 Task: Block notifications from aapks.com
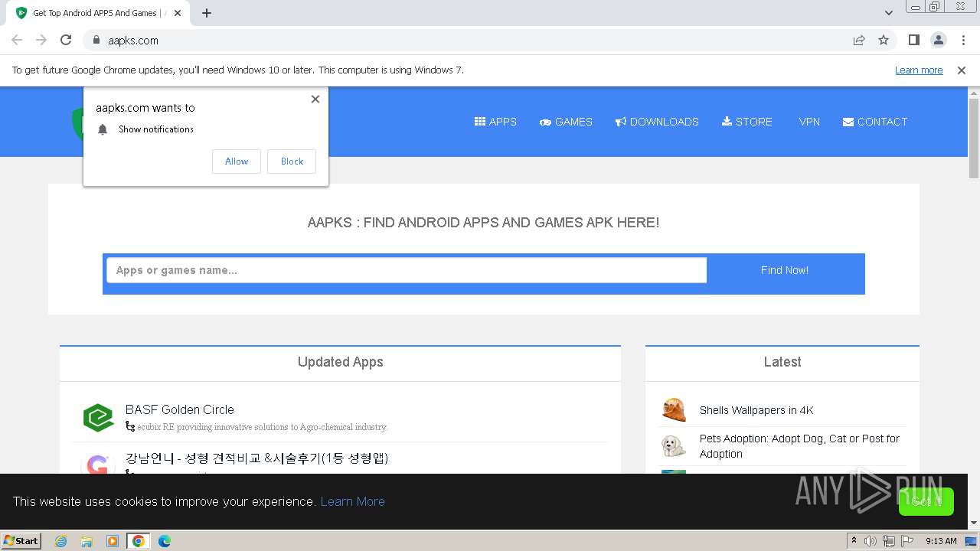point(292,161)
